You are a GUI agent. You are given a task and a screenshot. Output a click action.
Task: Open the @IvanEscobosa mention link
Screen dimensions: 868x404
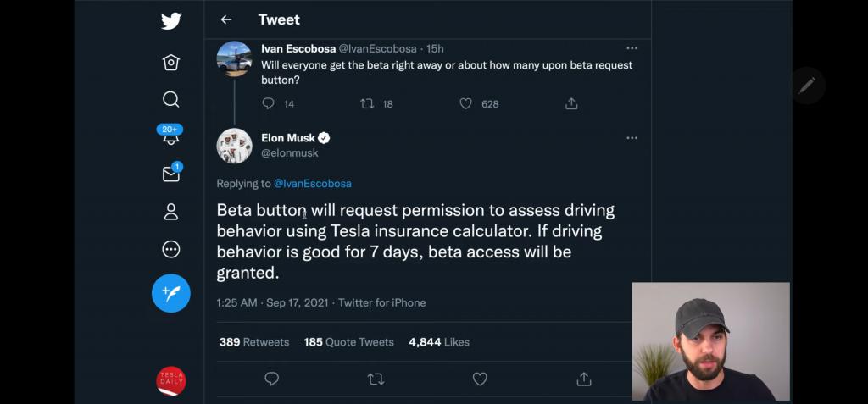312,183
